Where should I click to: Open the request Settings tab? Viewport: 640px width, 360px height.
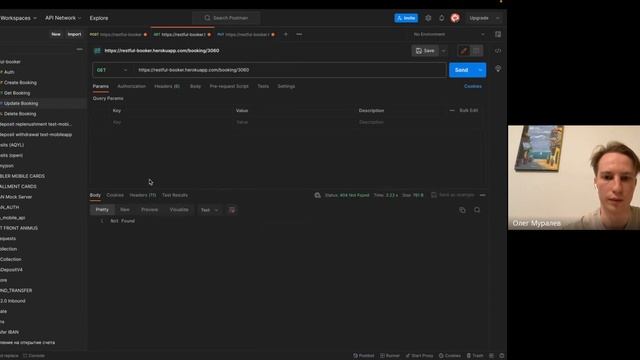(x=286, y=86)
